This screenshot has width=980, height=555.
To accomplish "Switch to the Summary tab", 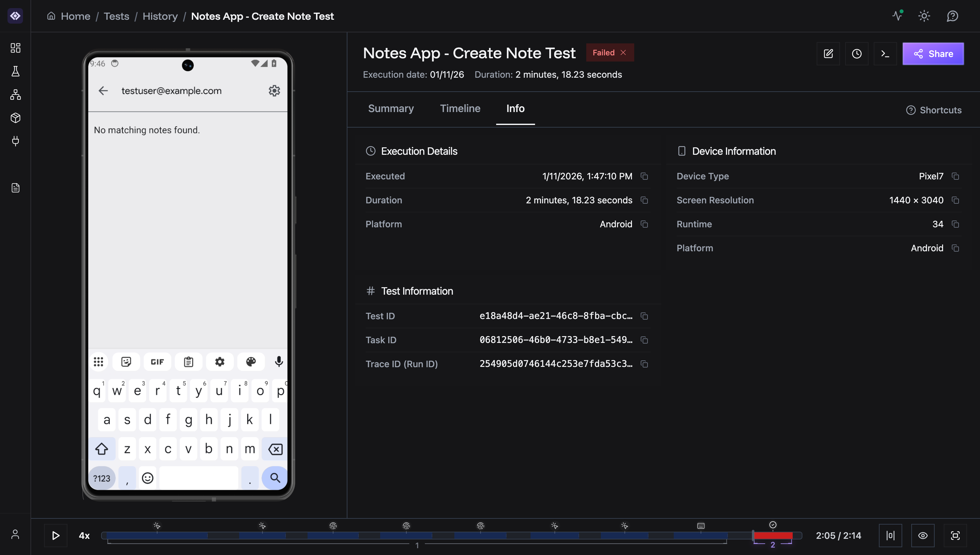I will click(x=391, y=109).
